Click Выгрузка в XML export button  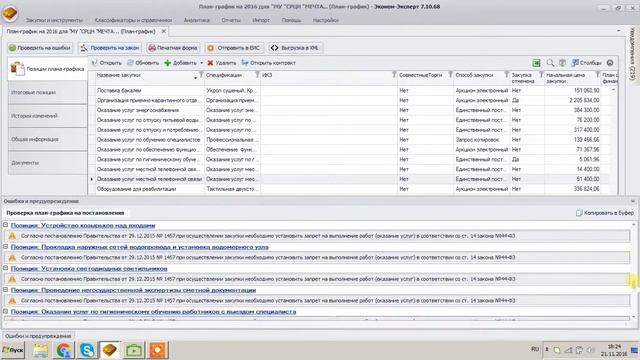pyautogui.click(x=295, y=48)
